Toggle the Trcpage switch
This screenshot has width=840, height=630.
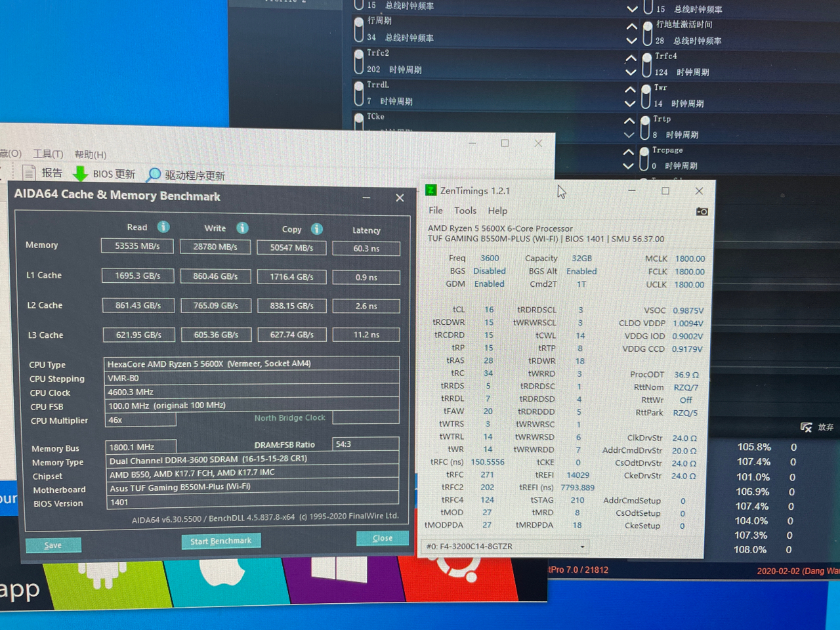(644, 158)
